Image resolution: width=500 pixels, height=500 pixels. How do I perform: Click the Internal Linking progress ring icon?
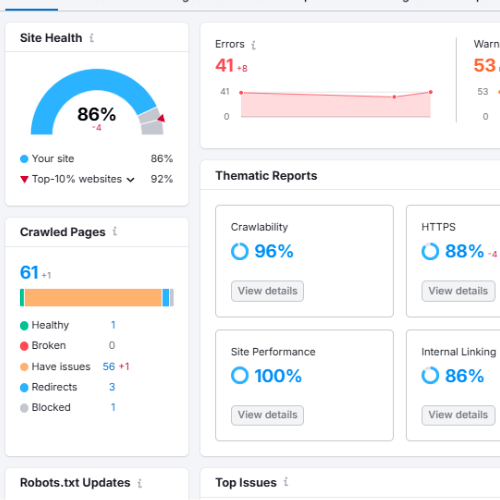430,376
